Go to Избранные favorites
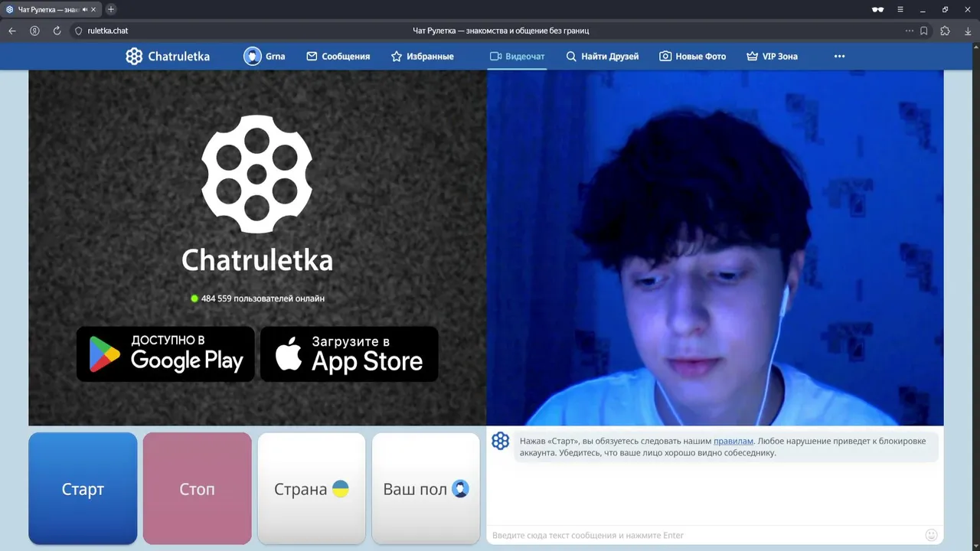 [422, 56]
